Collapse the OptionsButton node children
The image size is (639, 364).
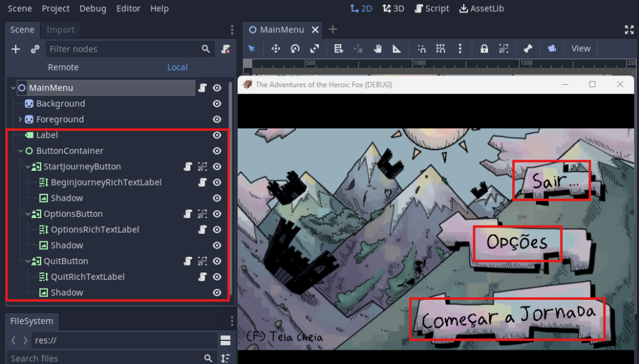point(27,214)
